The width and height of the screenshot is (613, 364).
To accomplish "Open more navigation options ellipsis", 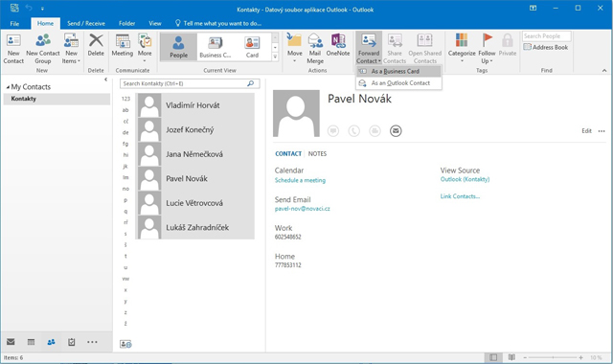I will tap(92, 342).
